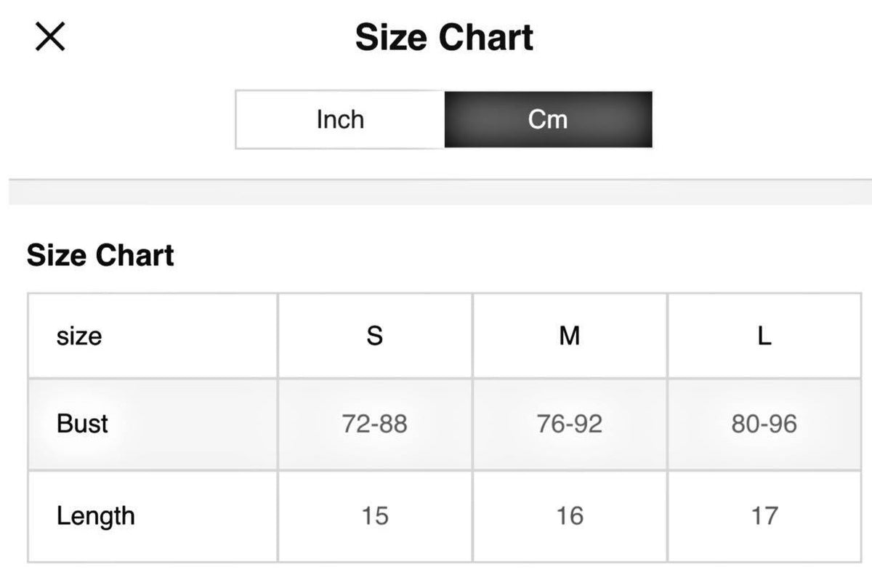Click the Size Chart page title
The image size is (872, 588).
click(x=444, y=38)
